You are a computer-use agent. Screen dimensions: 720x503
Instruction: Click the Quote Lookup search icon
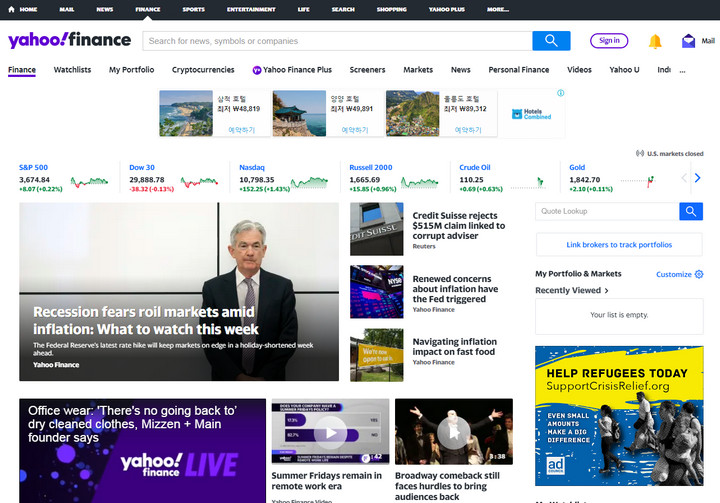[691, 211]
